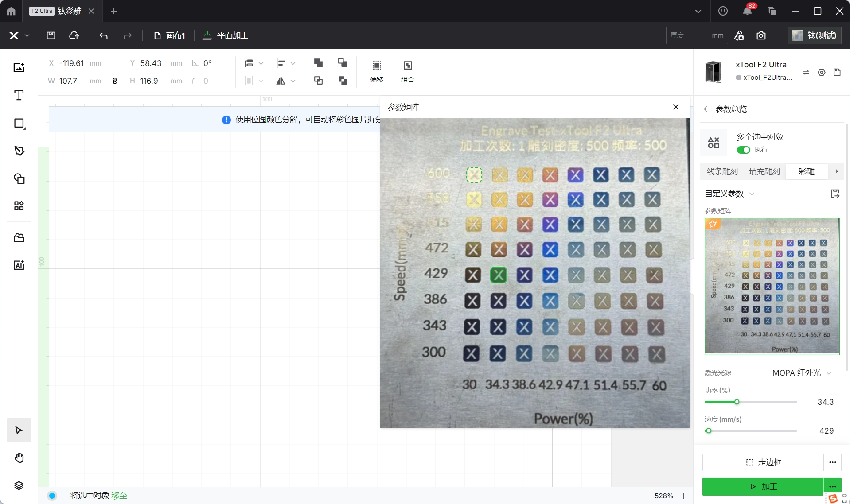
Task: Open the 激光光源 MOPA 红外光 dropdown
Action: tap(801, 373)
